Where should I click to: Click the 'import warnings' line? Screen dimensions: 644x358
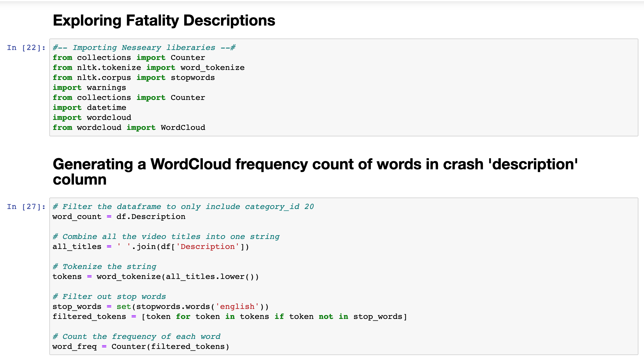tap(89, 88)
